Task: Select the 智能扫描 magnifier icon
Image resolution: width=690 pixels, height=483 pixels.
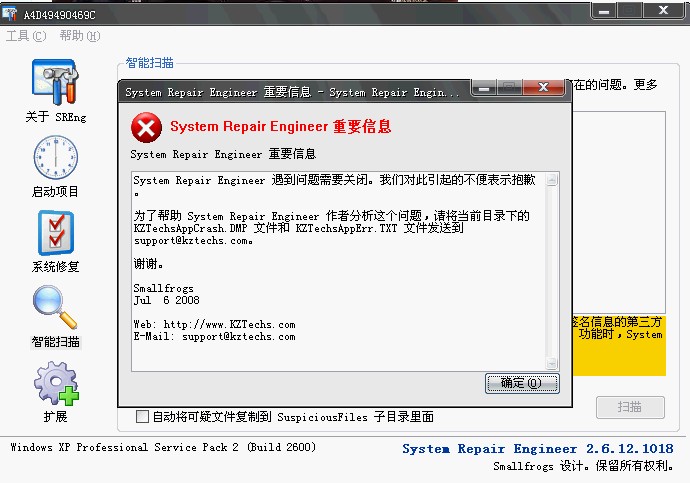Action: [x=55, y=307]
